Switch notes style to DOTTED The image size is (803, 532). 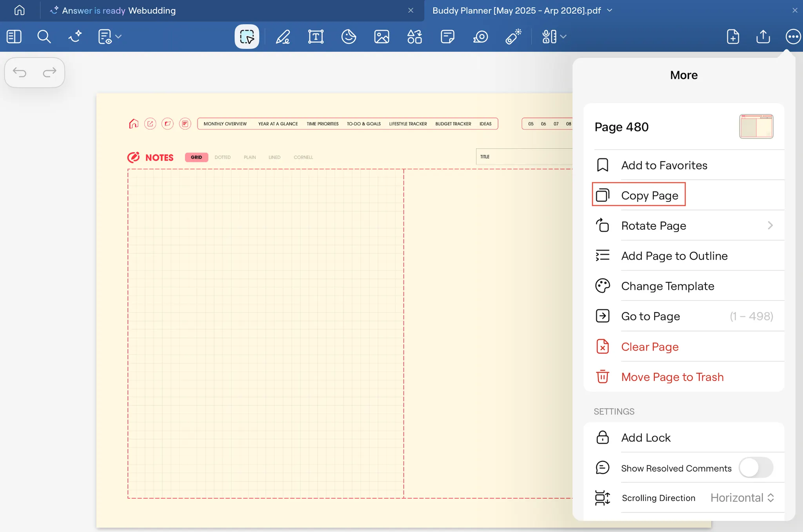coord(222,157)
